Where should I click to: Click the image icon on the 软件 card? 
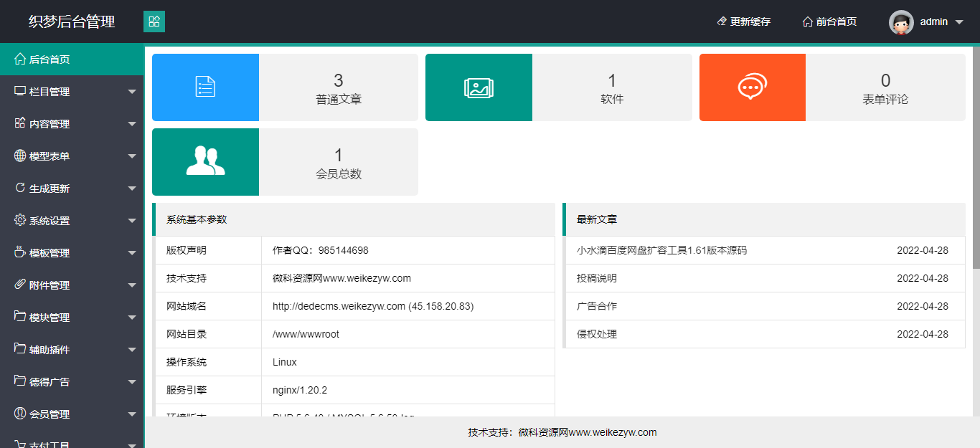click(x=479, y=87)
